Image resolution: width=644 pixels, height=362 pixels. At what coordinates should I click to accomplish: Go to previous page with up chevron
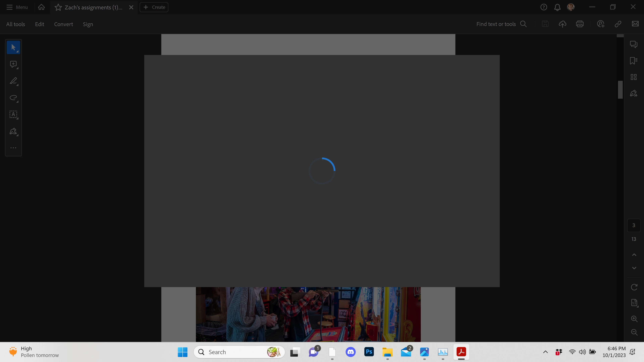pyautogui.click(x=634, y=255)
